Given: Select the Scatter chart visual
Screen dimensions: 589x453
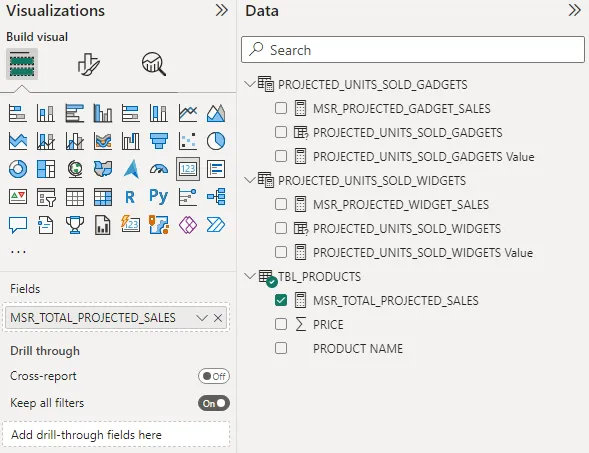Looking at the screenshot, I should click(188, 141).
